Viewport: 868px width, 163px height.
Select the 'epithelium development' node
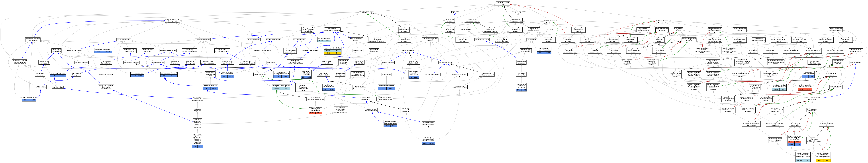coord(168,50)
